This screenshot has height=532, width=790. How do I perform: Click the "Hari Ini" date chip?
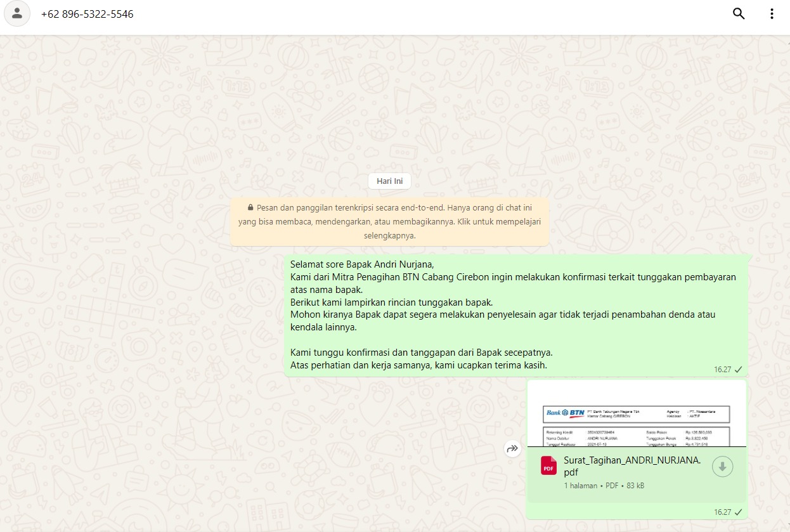tap(389, 181)
